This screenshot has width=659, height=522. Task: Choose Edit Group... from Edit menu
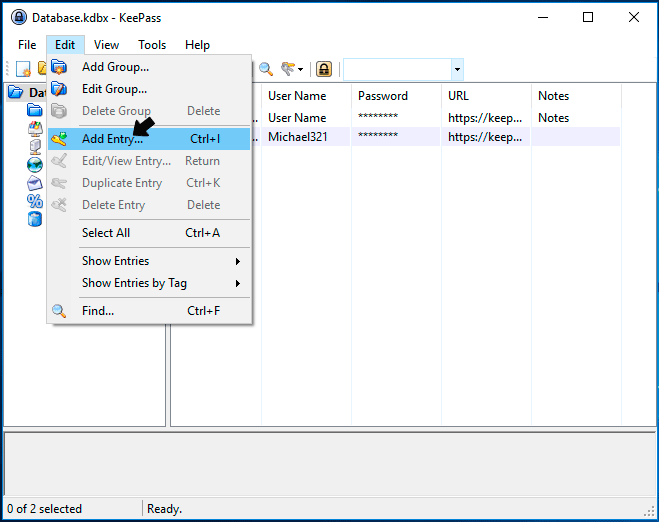click(149, 89)
